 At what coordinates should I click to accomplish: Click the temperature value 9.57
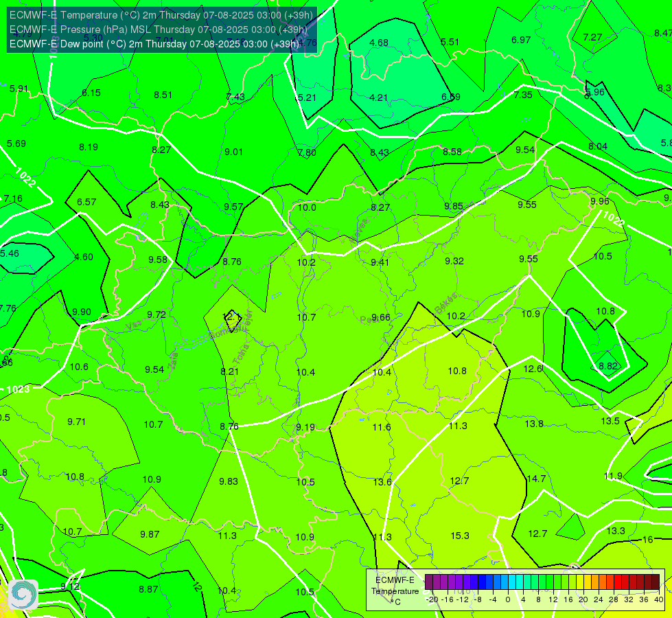[x=233, y=207]
